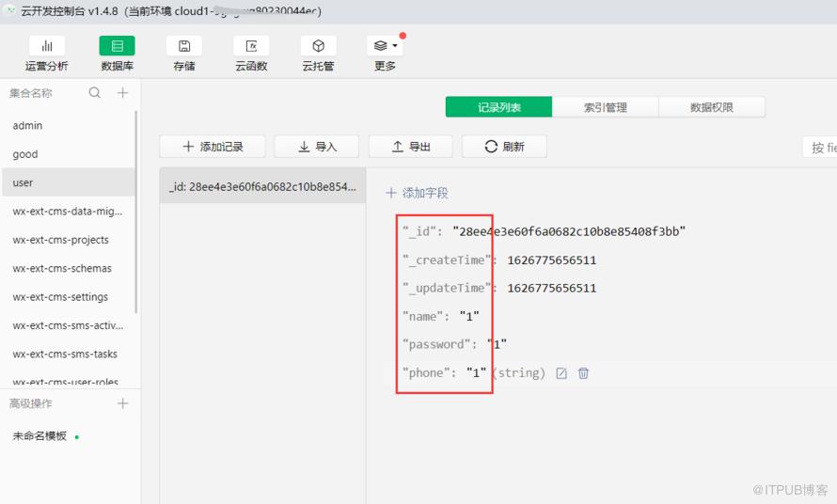Select the admin collection
The height and width of the screenshot is (504, 837).
click(x=69, y=125)
